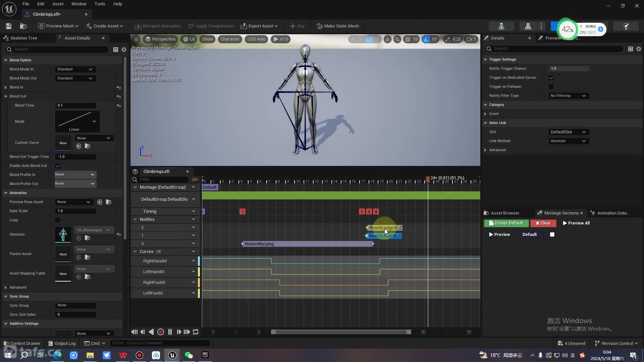Pause montage playback
Viewport: 644px width, 362px height.
pos(170,332)
